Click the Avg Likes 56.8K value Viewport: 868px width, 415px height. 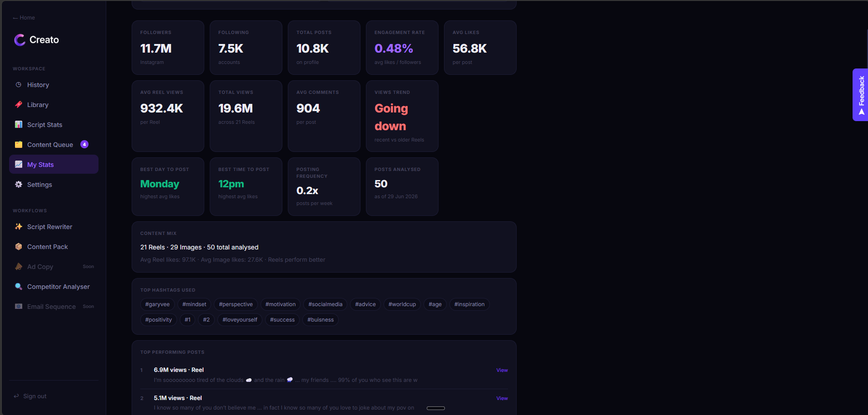pyautogui.click(x=469, y=49)
